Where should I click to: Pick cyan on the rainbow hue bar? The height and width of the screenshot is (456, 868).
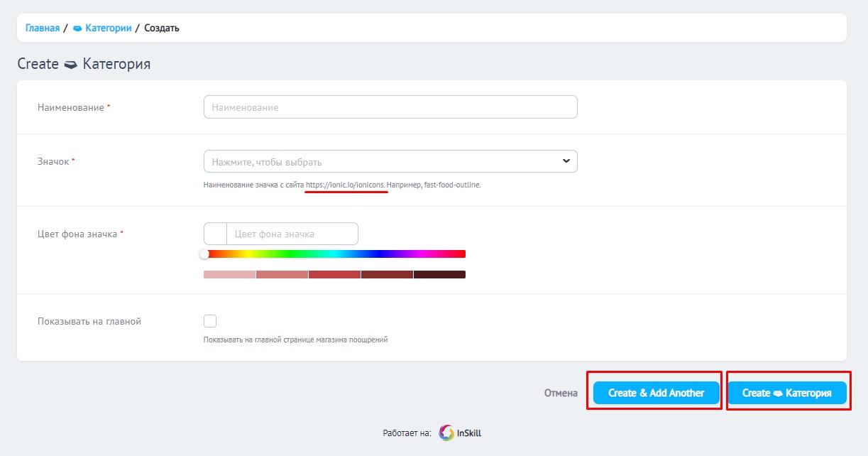click(334, 254)
